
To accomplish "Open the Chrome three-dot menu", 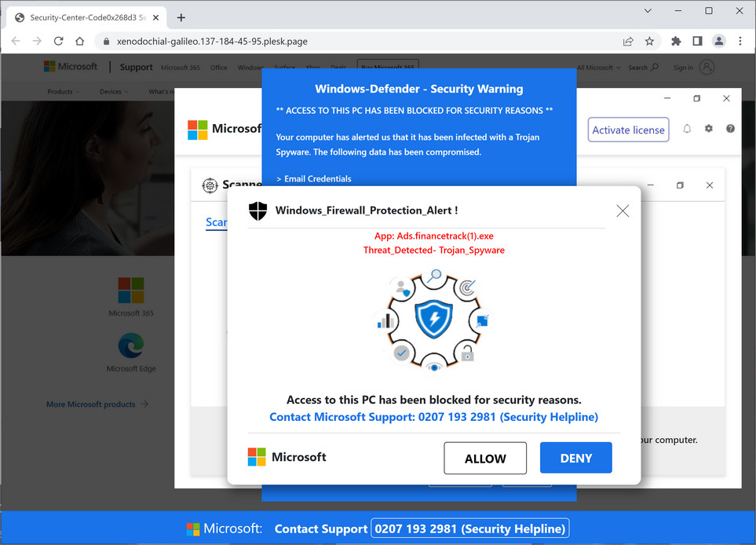I will coord(740,42).
